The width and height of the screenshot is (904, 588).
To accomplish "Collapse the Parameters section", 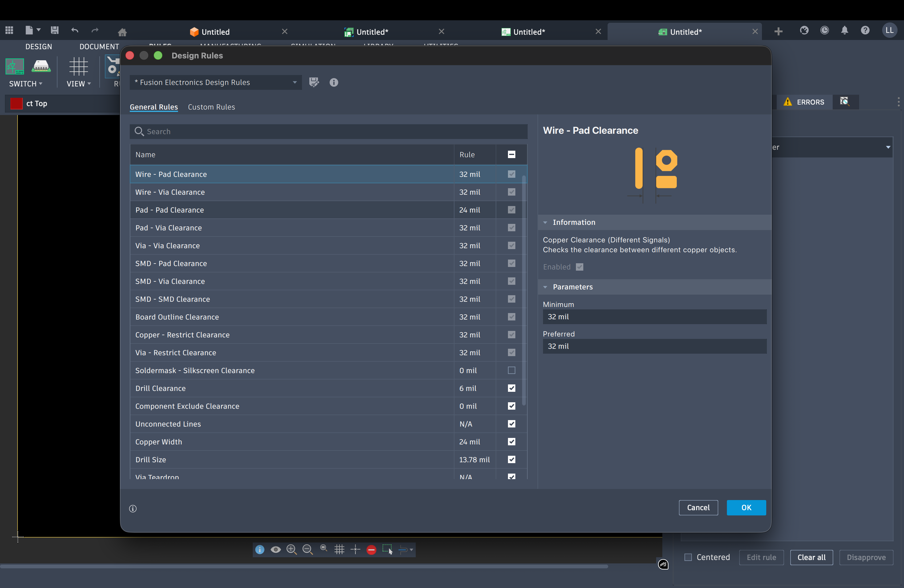I will click(545, 287).
